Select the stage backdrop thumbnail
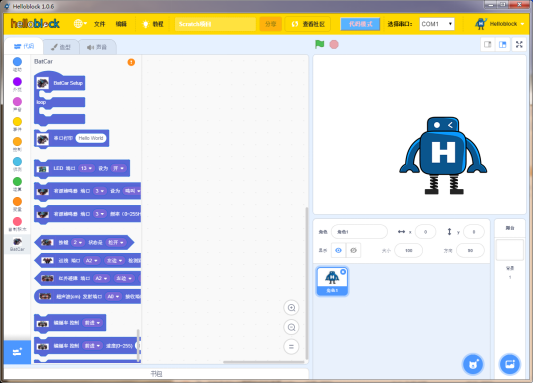This screenshot has height=384, width=533. [x=510, y=250]
